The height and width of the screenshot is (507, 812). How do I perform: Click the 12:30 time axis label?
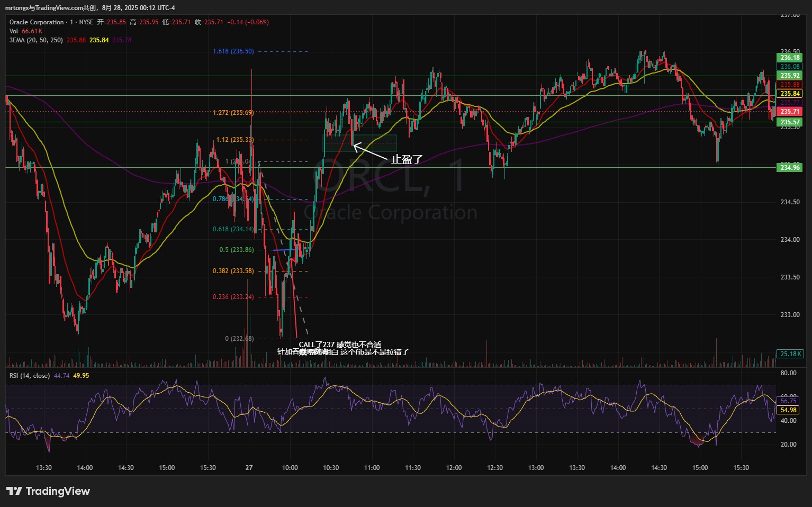click(495, 468)
